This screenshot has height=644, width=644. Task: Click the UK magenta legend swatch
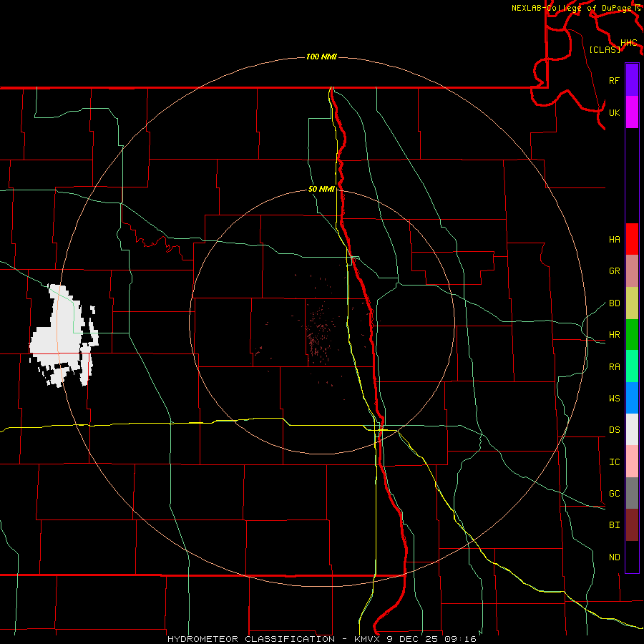632,112
